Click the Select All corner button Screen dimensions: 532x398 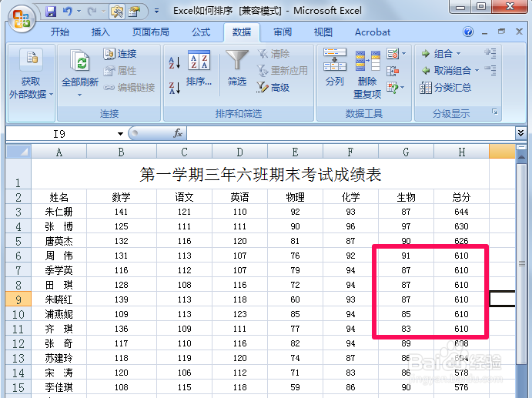(x=18, y=152)
